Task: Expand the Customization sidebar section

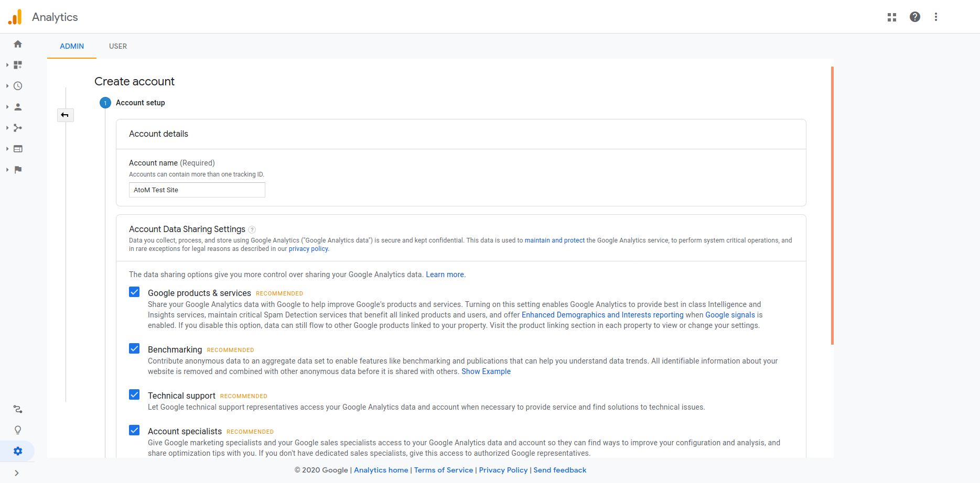Action: (x=17, y=65)
